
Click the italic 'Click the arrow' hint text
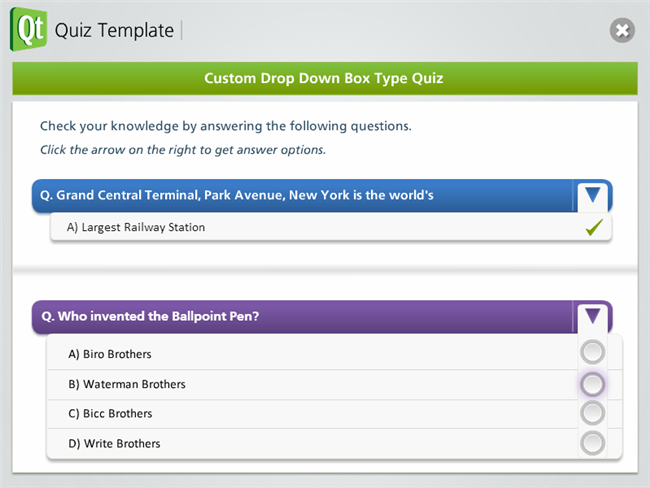click(x=183, y=150)
